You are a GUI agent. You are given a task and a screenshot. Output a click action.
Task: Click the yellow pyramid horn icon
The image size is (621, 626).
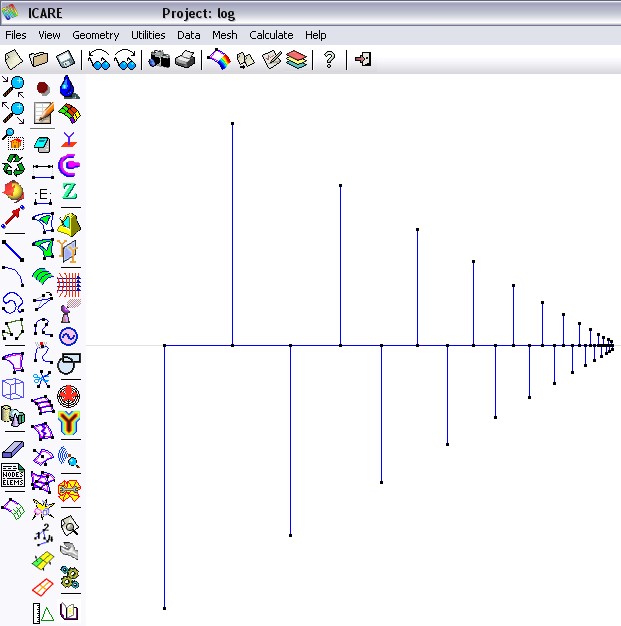[69, 224]
